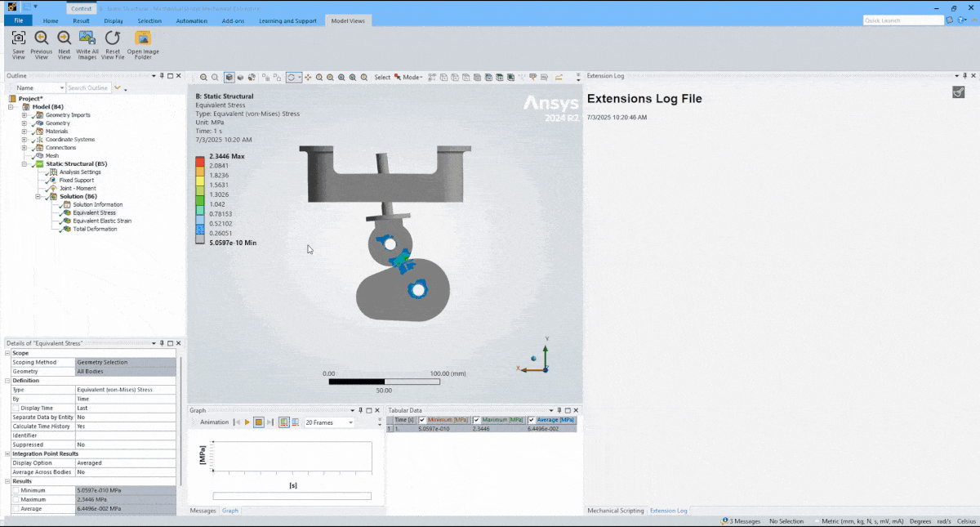Click the Quick Launch search box
Image resolution: width=980 pixels, height=527 pixels.
(x=902, y=20)
